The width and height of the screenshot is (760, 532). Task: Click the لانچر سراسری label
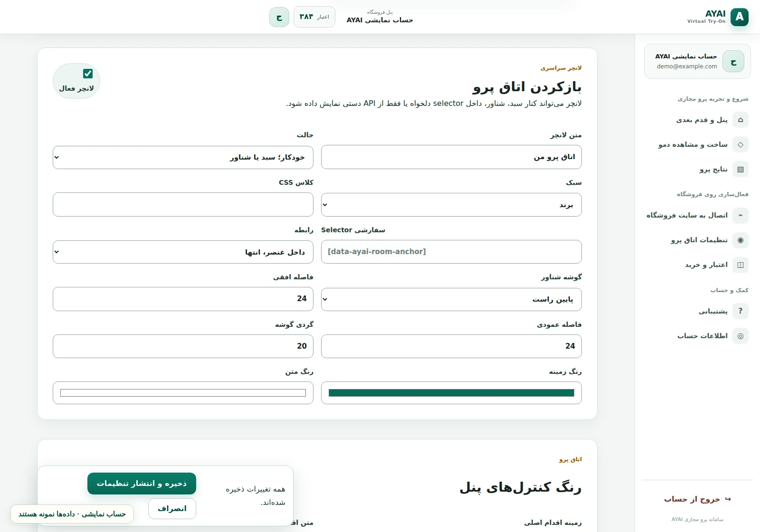click(561, 68)
